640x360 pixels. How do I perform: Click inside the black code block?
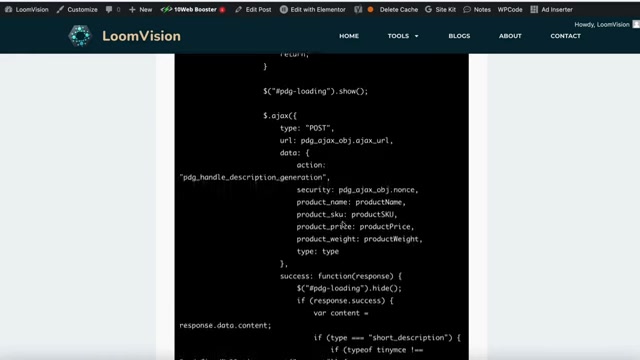point(322,207)
